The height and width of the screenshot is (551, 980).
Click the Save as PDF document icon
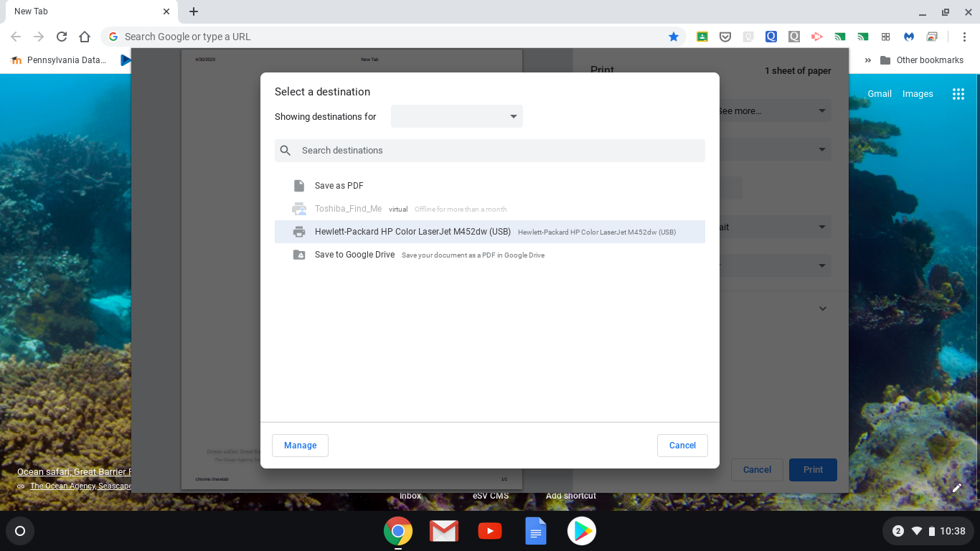coord(299,186)
